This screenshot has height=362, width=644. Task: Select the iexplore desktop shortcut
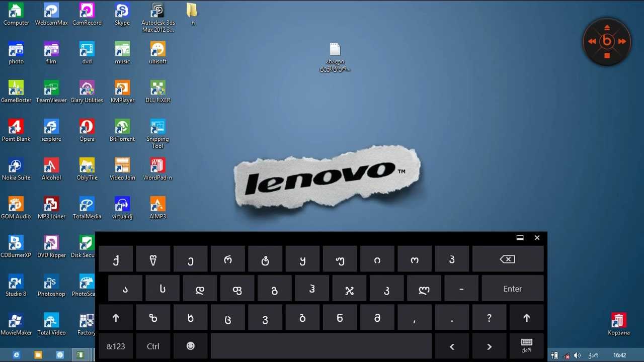coord(51,130)
